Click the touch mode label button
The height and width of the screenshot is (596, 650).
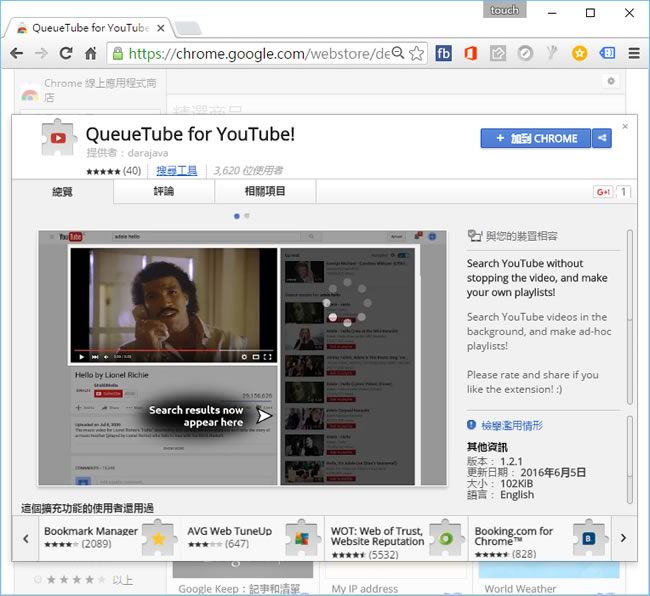[x=504, y=10]
